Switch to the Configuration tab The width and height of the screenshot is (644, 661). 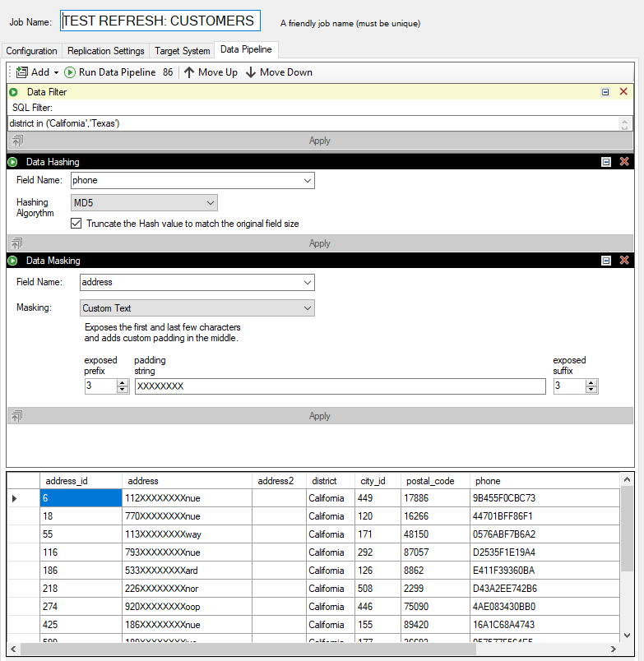[x=32, y=51]
